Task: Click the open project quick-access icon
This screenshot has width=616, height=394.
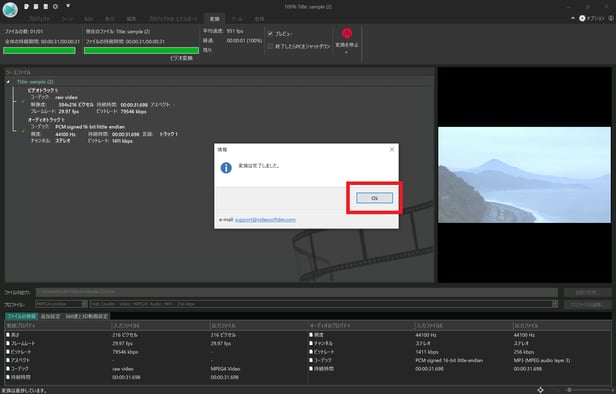Action: [x=36, y=6]
